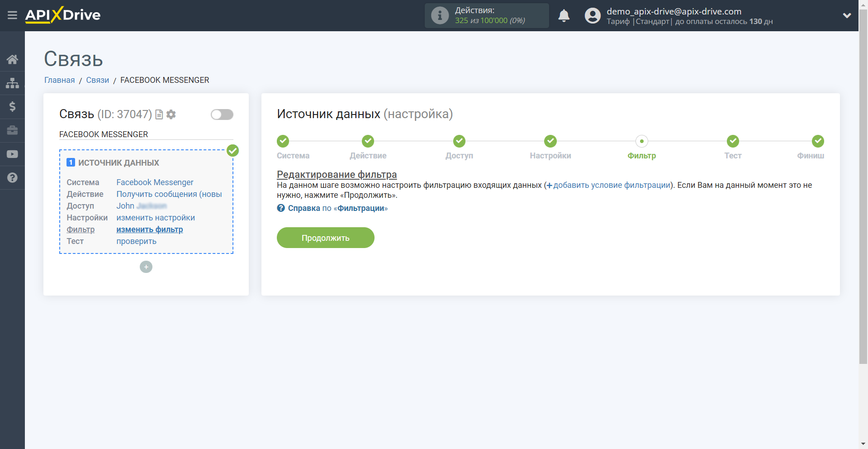Open connection settings gear icon

(171, 115)
